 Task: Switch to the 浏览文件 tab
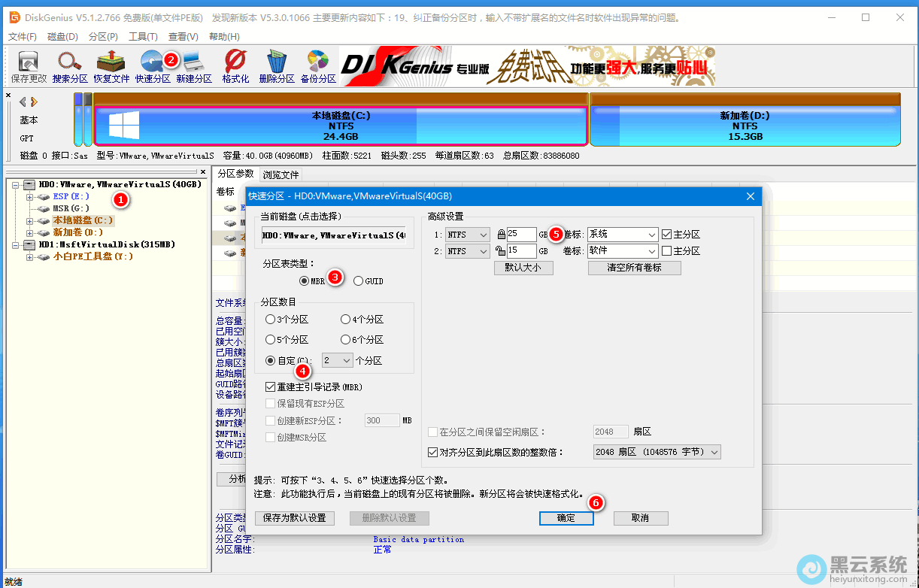tap(281, 174)
